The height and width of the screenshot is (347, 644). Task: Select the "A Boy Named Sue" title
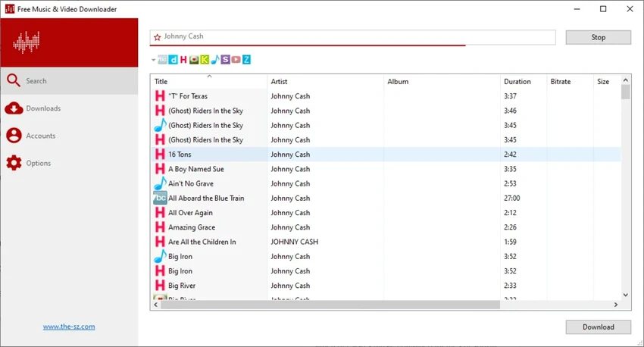(196, 169)
